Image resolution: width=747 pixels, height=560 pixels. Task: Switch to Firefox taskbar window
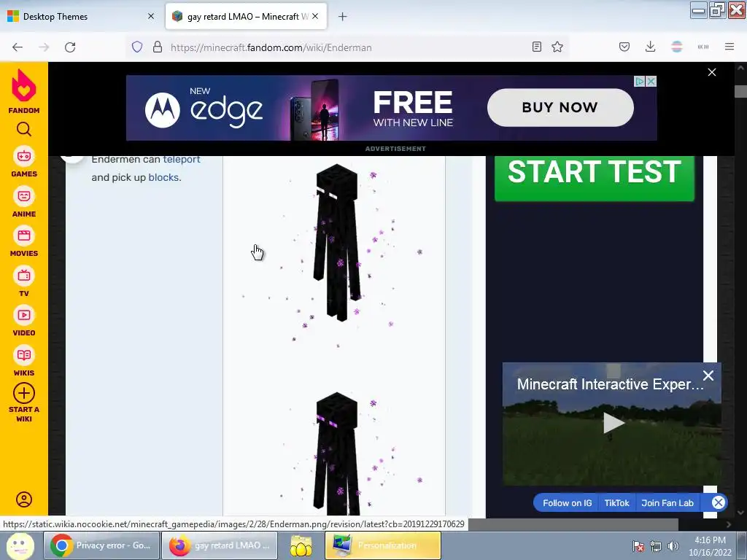(x=219, y=545)
